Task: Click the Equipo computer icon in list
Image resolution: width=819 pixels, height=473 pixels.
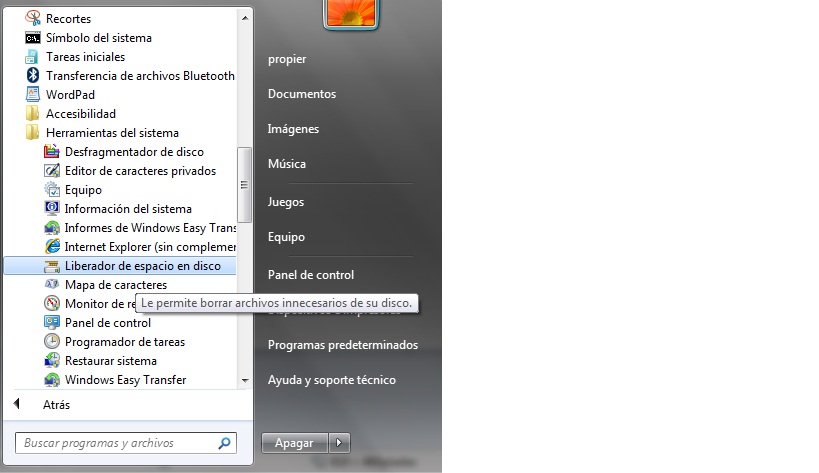Action: pos(52,190)
